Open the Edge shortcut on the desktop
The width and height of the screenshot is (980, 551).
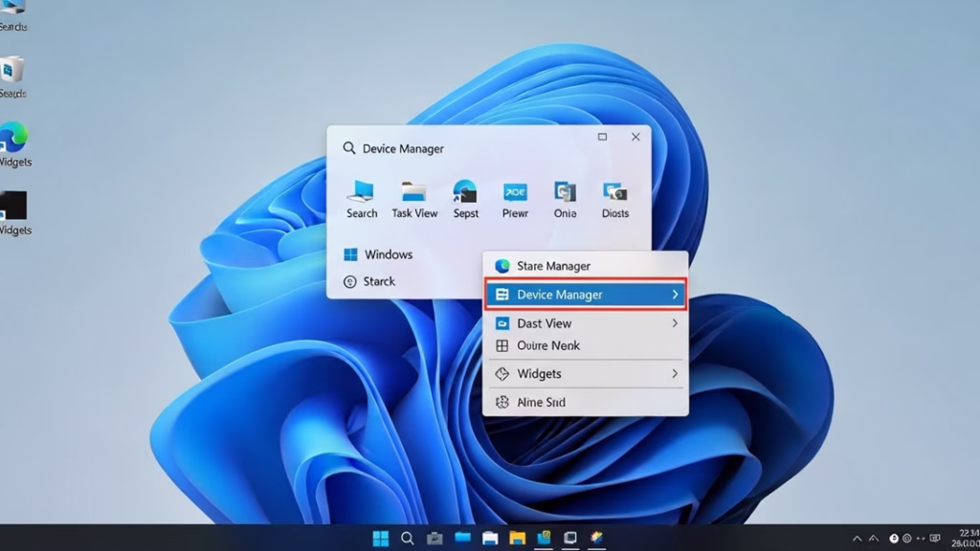pos(13,138)
